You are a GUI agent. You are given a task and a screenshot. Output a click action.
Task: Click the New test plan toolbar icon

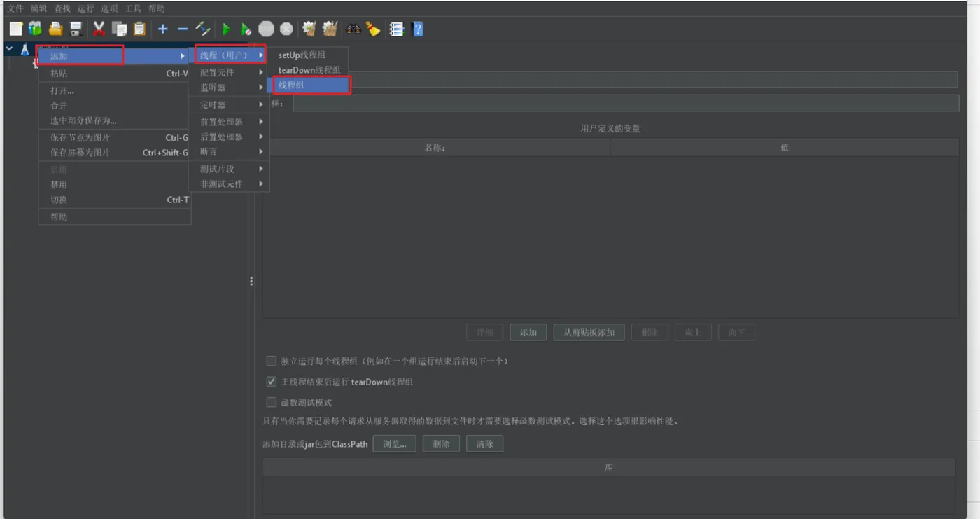(16, 29)
